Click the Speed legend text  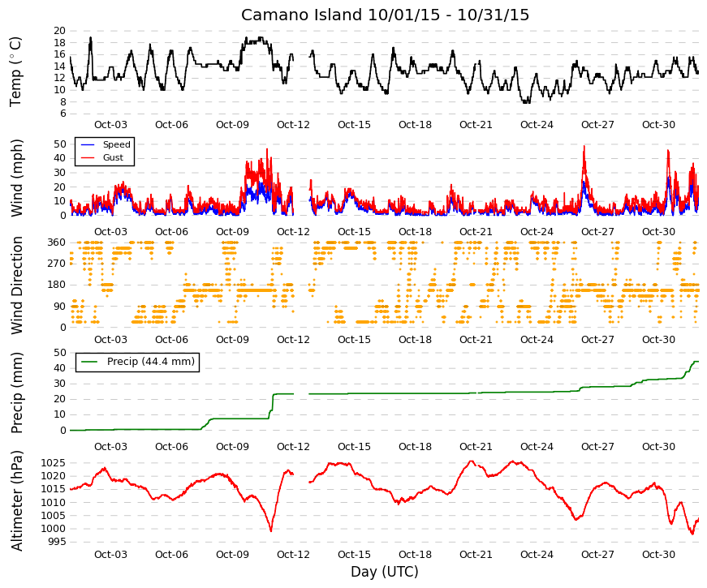pyautogui.click(x=116, y=144)
